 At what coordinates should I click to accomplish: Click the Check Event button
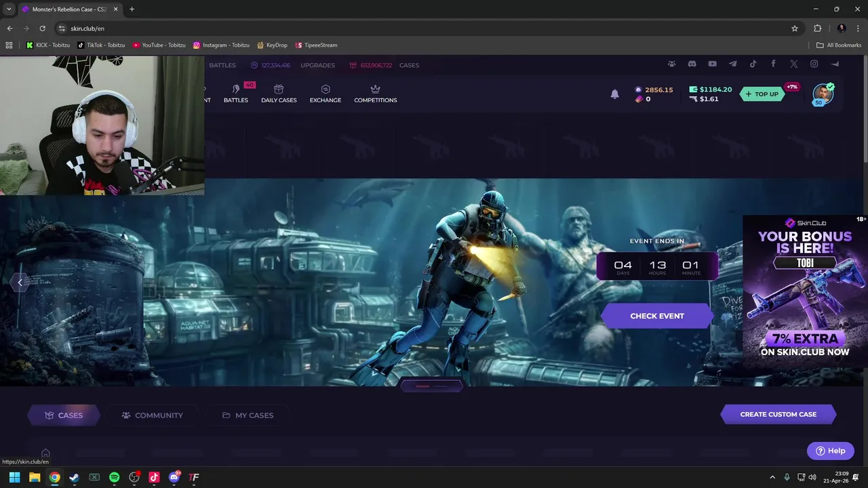point(657,316)
